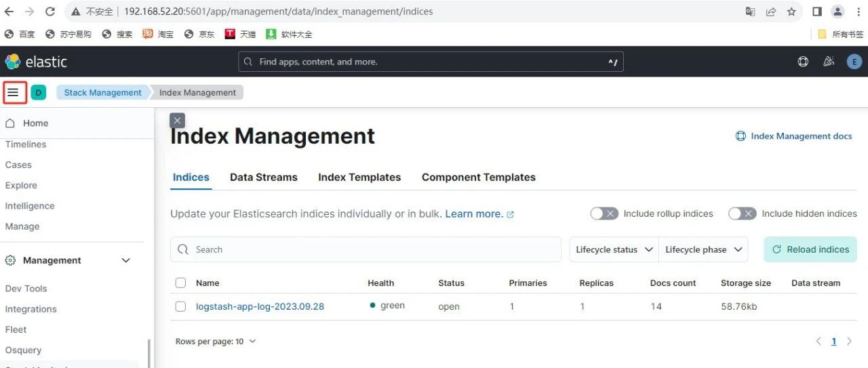
Task: Open the 所有书签 bookmarks folder
Action: click(841, 34)
